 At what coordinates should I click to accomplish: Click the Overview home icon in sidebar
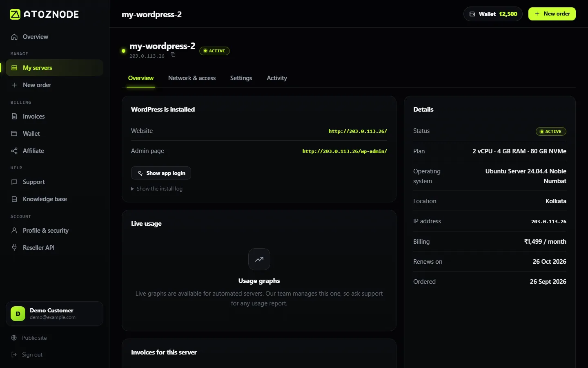point(14,37)
